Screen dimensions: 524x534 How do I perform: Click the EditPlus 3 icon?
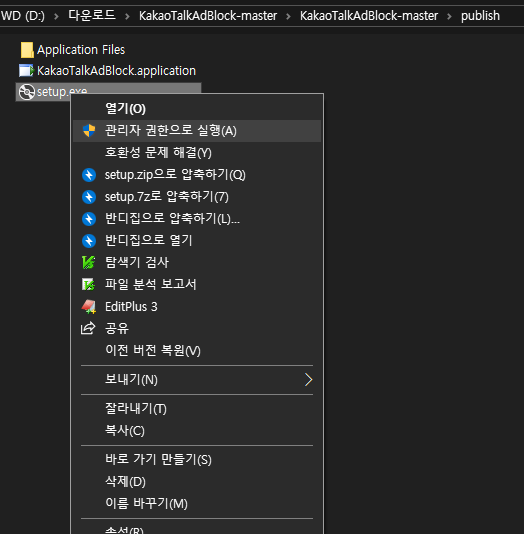89,307
